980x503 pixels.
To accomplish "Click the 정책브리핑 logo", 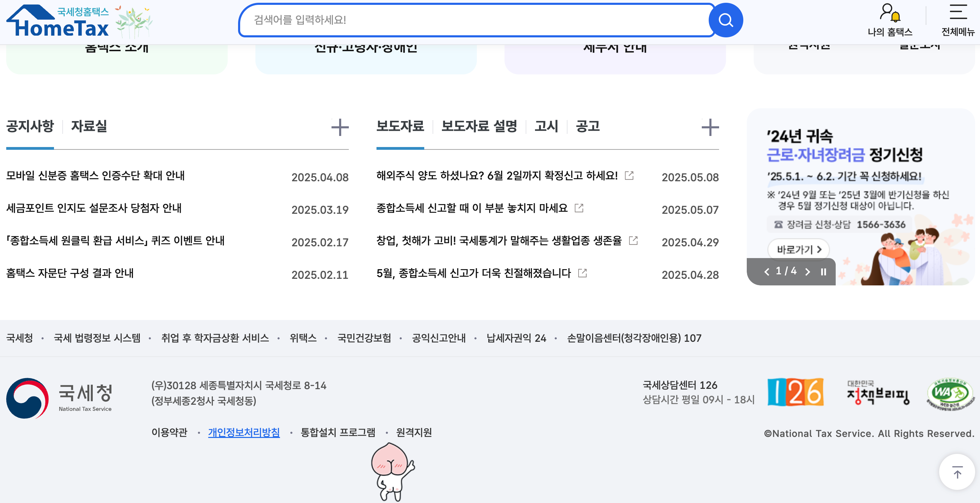I will pyautogui.click(x=878, y=393).
